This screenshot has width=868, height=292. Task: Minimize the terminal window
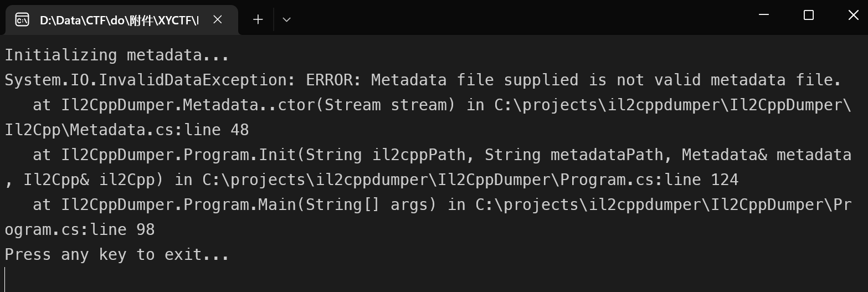click(763, 15)
